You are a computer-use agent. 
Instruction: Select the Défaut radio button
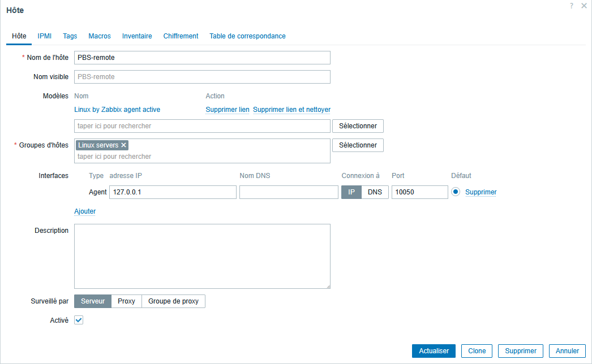[x=457, y=192]
